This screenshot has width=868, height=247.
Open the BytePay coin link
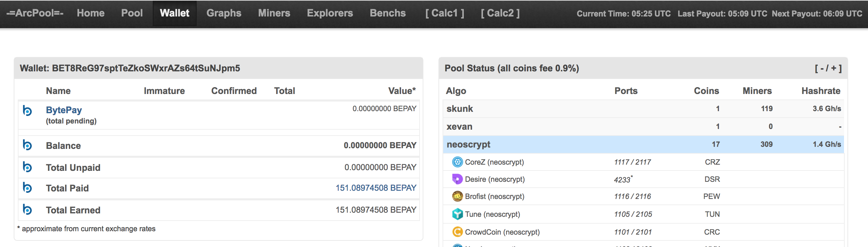pos(64,110)
